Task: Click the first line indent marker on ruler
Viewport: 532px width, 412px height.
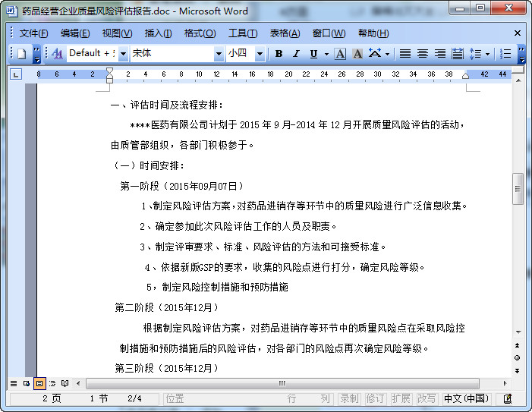Action: pyautogui.click(x=109, y=71)
